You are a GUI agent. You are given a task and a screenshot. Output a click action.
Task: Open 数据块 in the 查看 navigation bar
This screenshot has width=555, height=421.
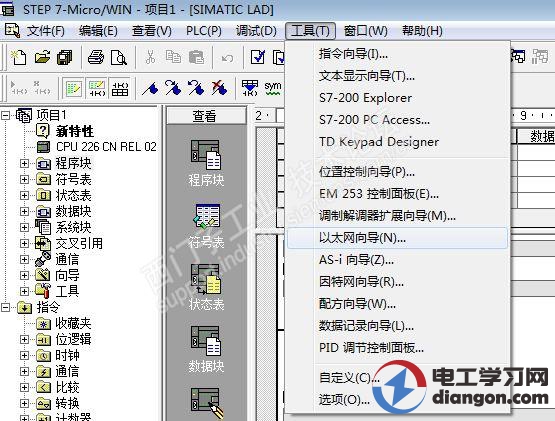(206, 349)
